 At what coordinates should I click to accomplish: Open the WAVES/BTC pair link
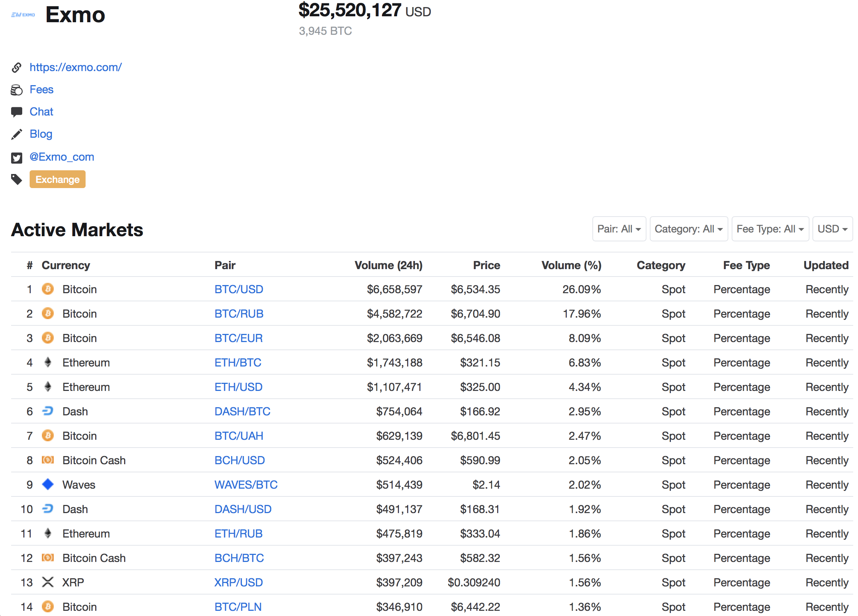tap(246, 485)
